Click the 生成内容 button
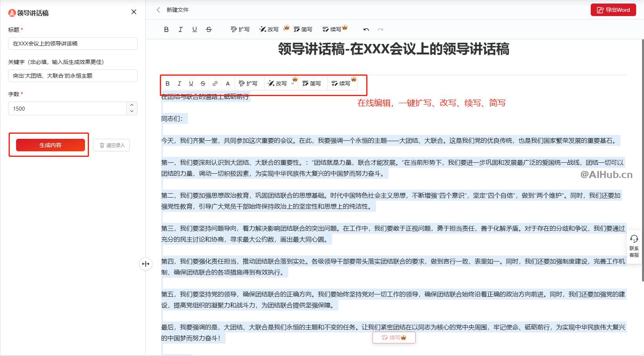The height and width of the screenshot is (356, 644). coord(51,145)
